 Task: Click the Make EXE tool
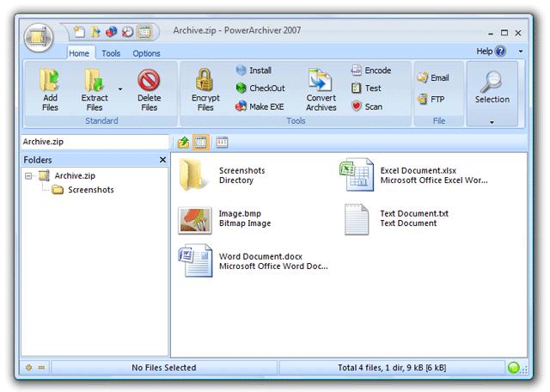point(260,107)
